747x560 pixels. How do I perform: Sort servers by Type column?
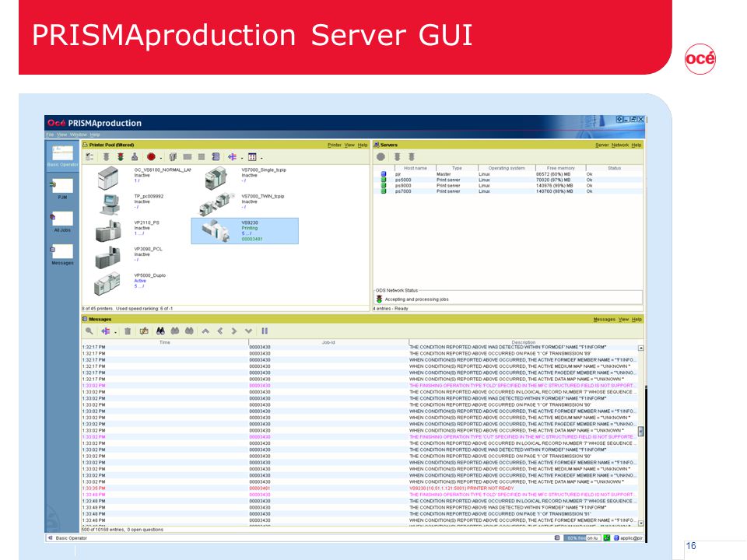pos(457,168)
